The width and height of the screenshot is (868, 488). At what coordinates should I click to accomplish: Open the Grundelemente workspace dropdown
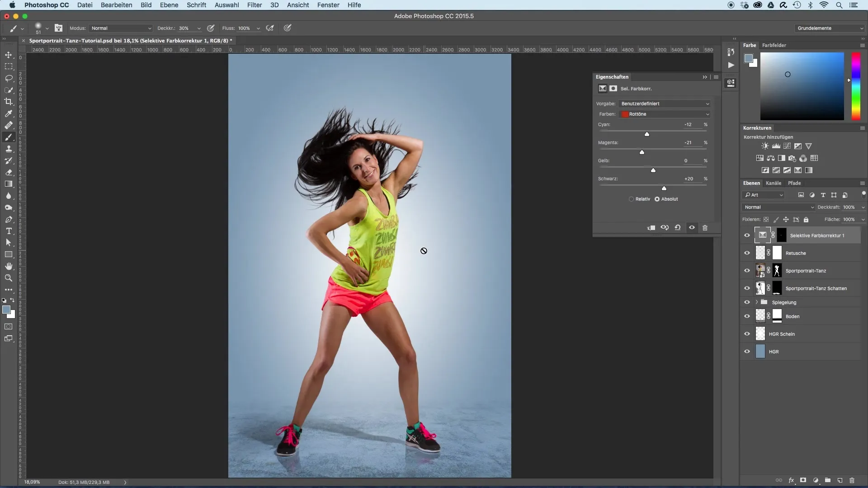[830, 28]
